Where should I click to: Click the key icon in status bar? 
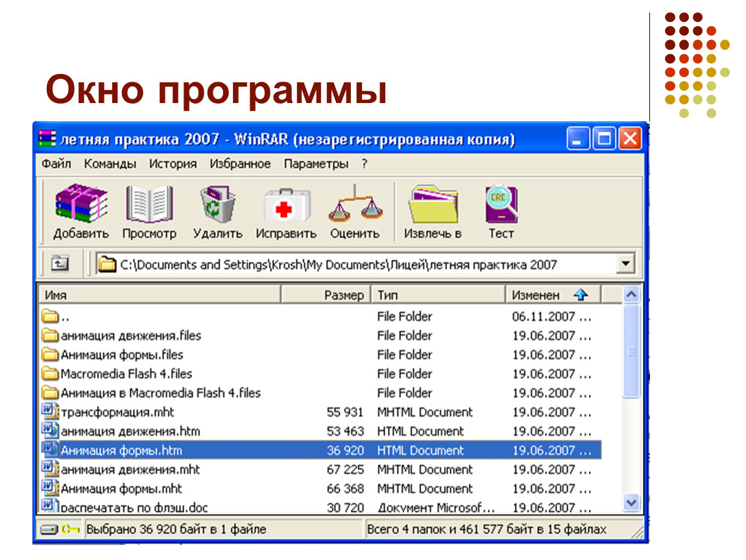[71, 529]
